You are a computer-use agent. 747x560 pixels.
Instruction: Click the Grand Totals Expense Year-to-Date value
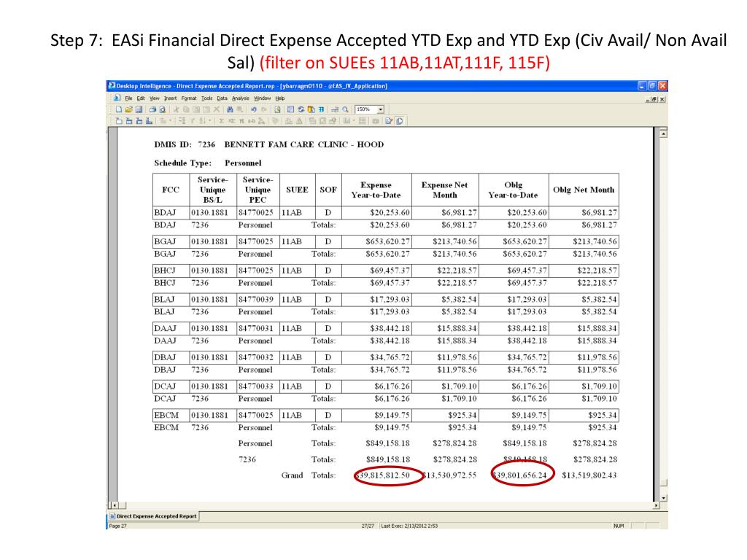(383, 475)
